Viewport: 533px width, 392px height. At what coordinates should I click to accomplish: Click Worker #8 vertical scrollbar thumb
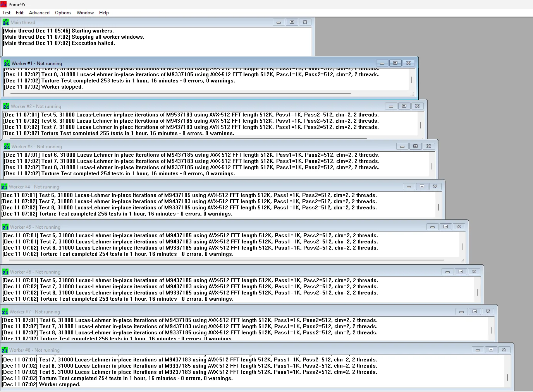[507, 377]
